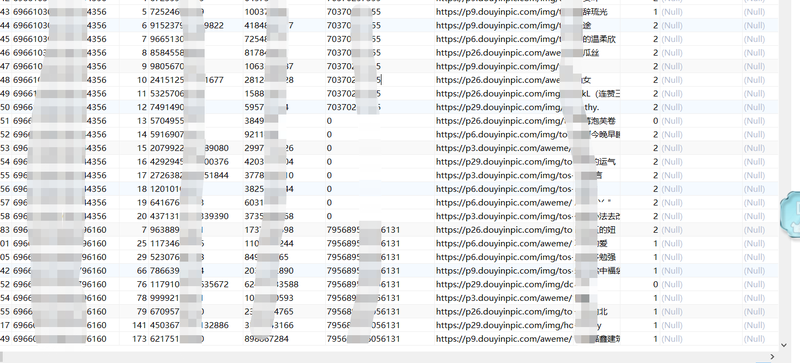Click the horizontal scrollbar right arrow

[772, 356]
